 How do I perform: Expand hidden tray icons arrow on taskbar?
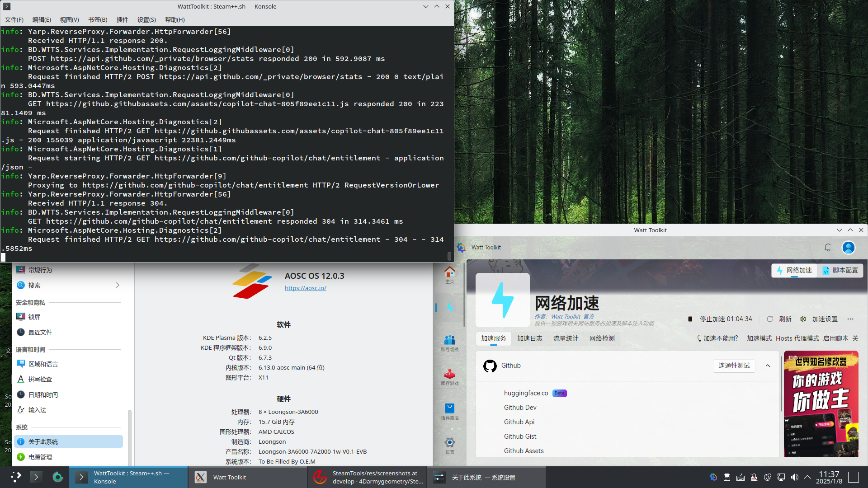click(x=807, y=477)
